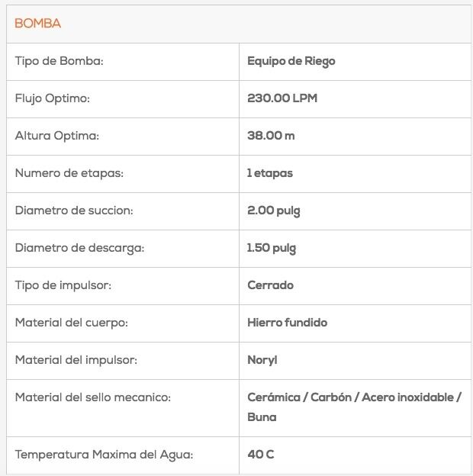Viewport: 473px width, 476px height.
Task: Select the 1 etapas value
Action: (x=270, y=173)
